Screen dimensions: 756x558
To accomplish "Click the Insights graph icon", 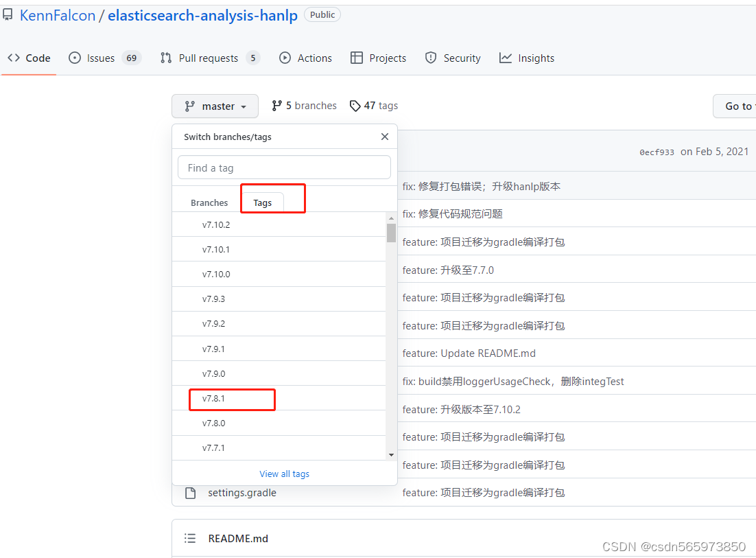I will [504, 58].
